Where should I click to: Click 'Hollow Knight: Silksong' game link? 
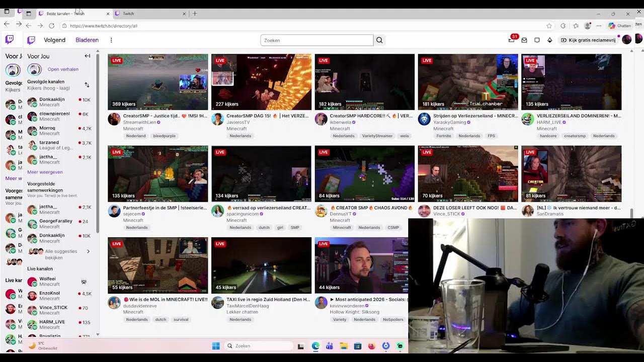[355, 312]
